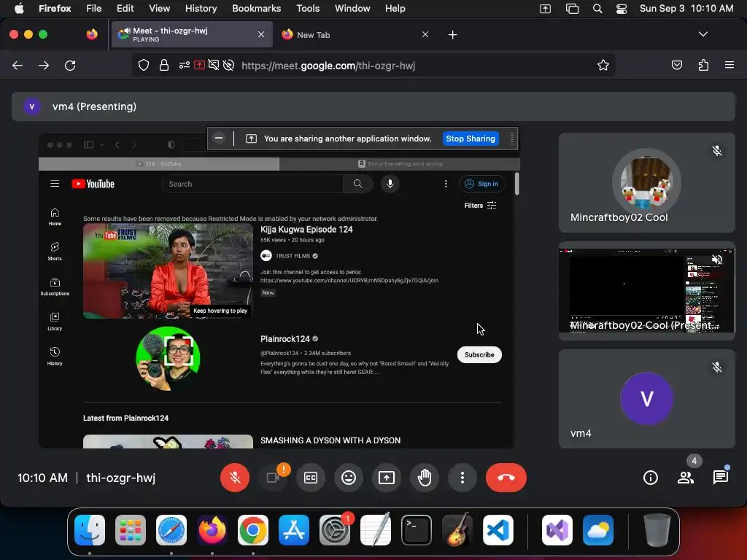Image resolution: width=747 pixels, height=560 pixels.
Task: Open Shorts in YouTube sidebar
Action: tap(55, 252)
